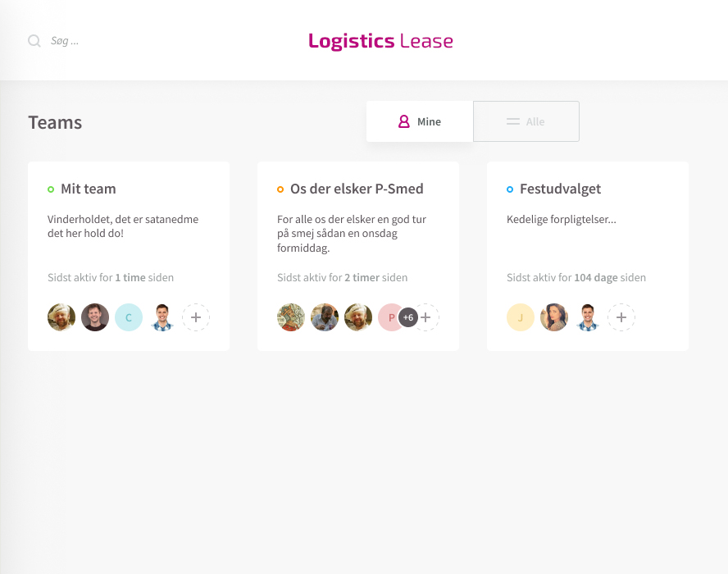
Task: Open the Os der elsker P-Smed team
Action: tap(357, 189)
